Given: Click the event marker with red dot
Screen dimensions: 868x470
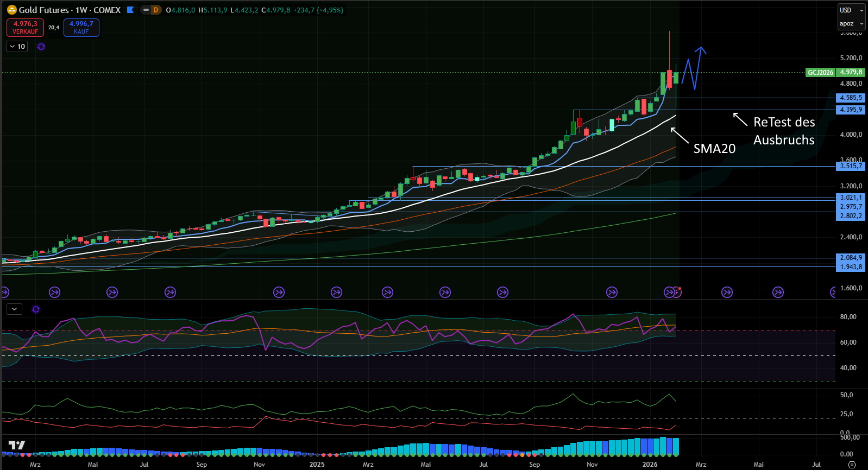Looking at the screenshot, I should 677,292.
